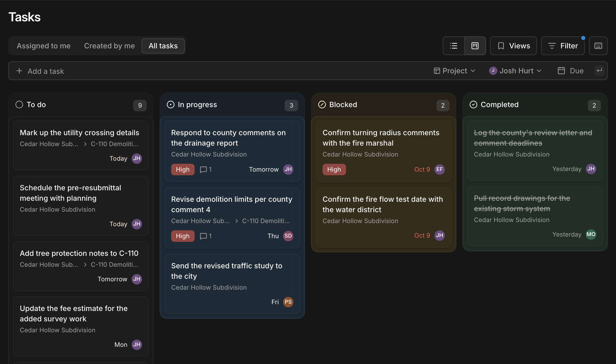Click the PS assignee avatar

pos(288,302)
